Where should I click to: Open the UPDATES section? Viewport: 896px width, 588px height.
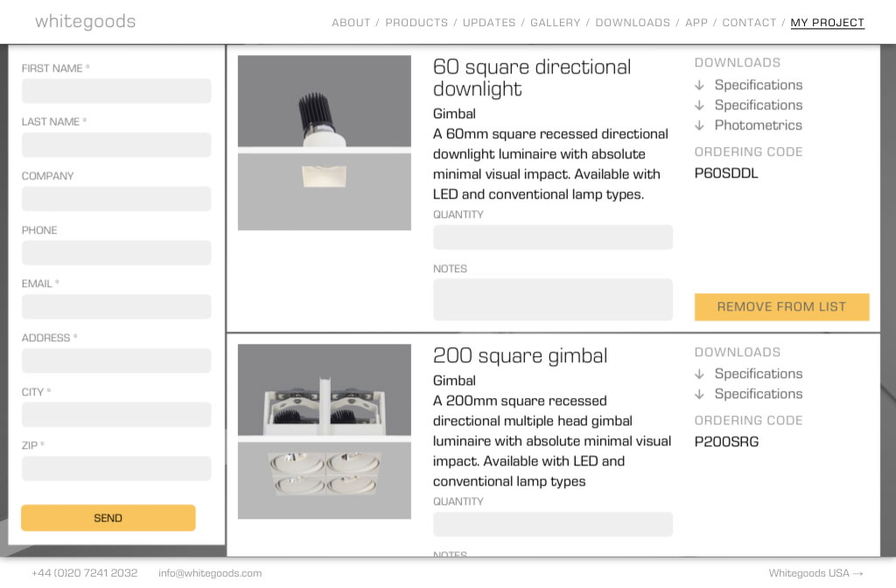(489, 23)
